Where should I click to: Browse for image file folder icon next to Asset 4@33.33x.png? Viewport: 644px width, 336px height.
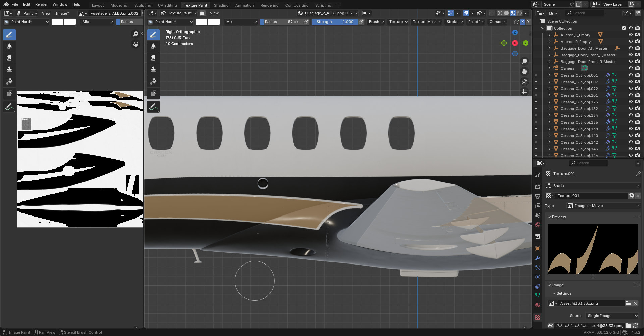click(x=629, y=303)
